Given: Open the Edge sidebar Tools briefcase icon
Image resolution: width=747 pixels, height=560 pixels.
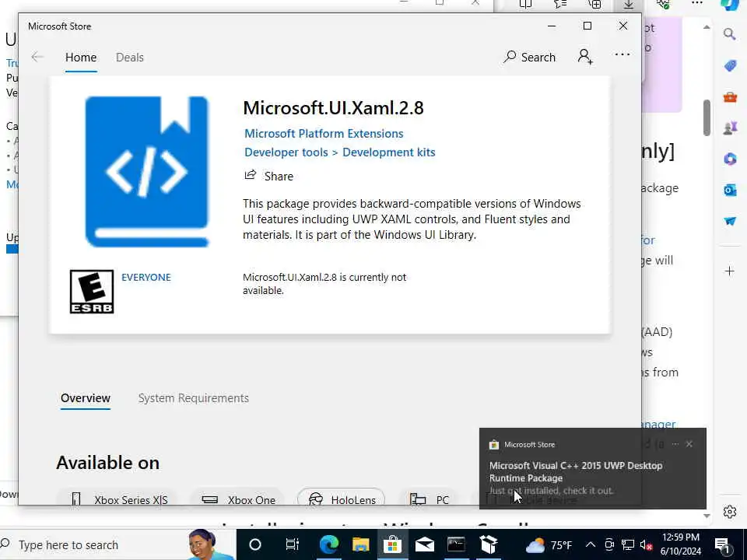Looking at the screenshot, I should click(730, 97).
